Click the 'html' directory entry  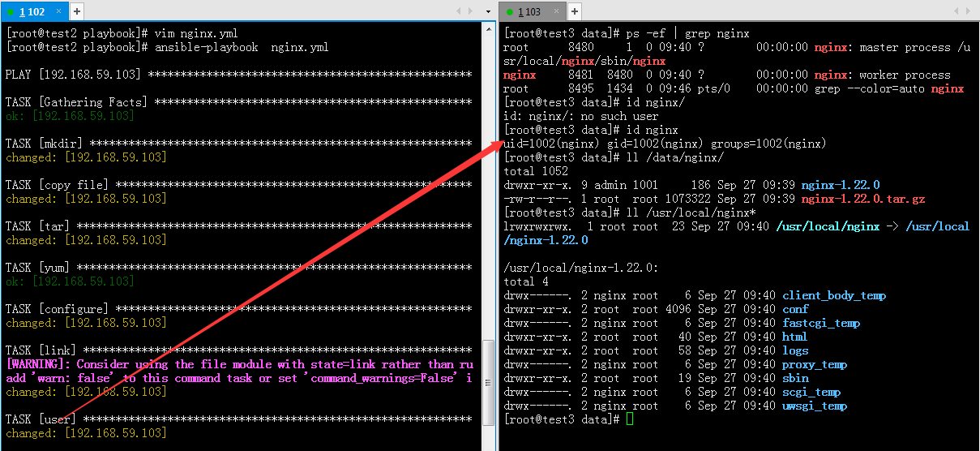click(795, 337)
